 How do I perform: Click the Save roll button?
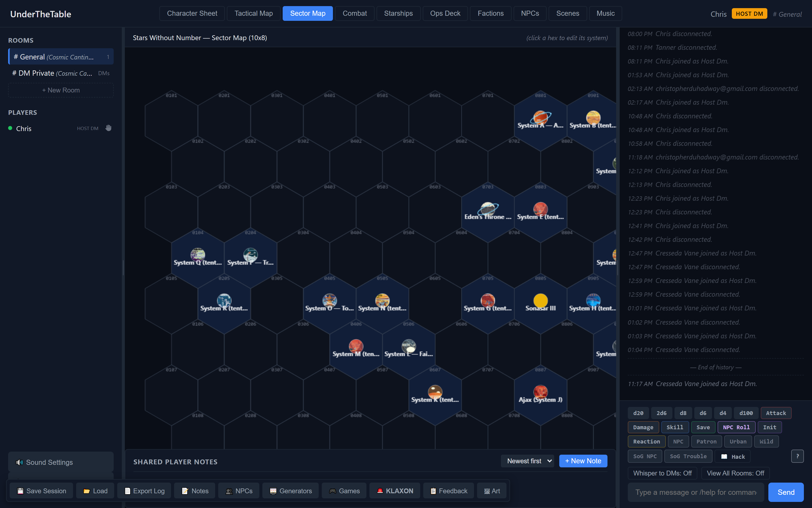(x=703, y=427)
